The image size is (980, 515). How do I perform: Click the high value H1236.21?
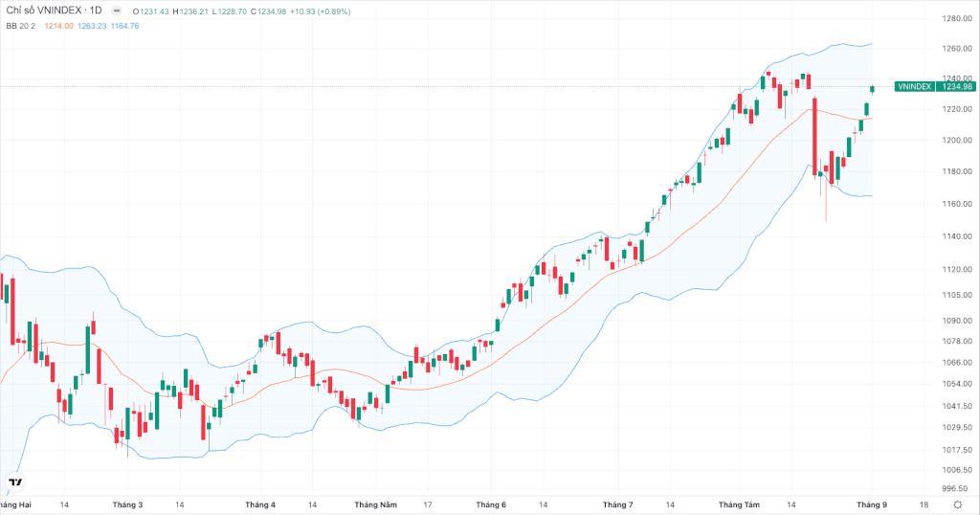tap(190, 11)
